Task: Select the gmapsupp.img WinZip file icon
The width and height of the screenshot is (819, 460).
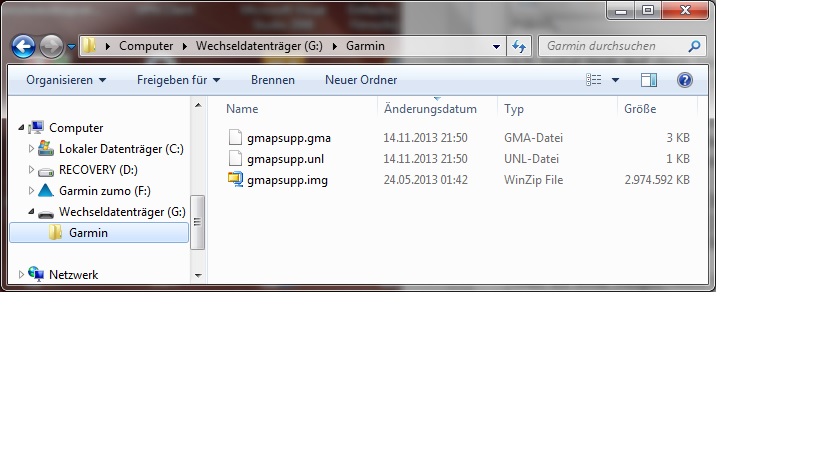Action: [x=235, y=180]
